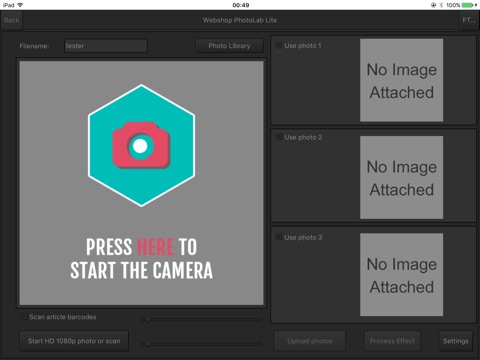Viewport: 480px width, 360px height.
Task: Tap the Wi-Fi icon in status bar
Action: pyautogui.click(x=21, y=5)
